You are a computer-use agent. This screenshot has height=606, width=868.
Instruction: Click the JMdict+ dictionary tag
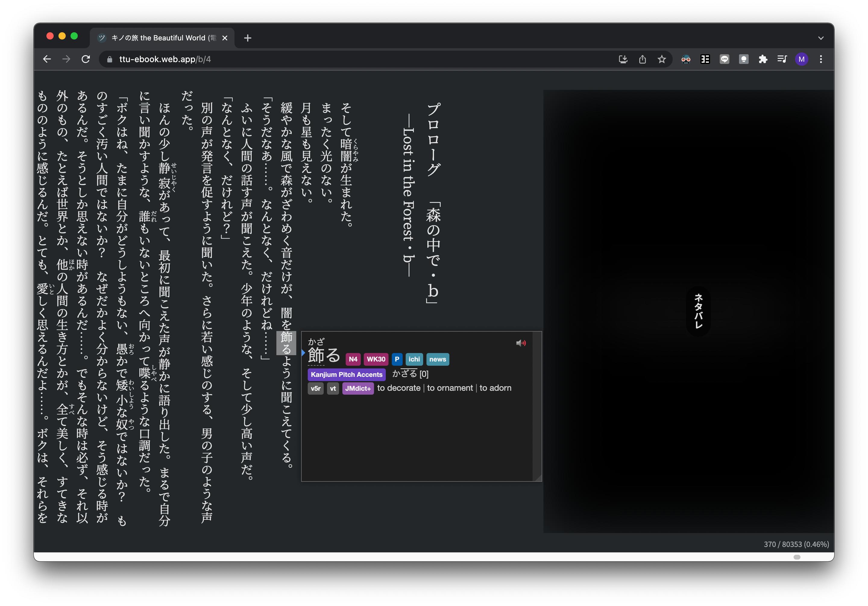(358, 389)
